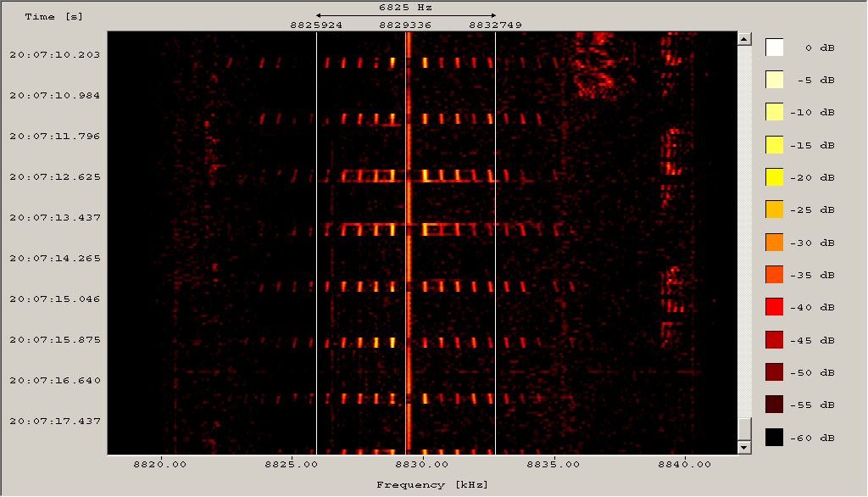
Task: Select the 0 dB white color swatch
Action: tap(775, 47)
